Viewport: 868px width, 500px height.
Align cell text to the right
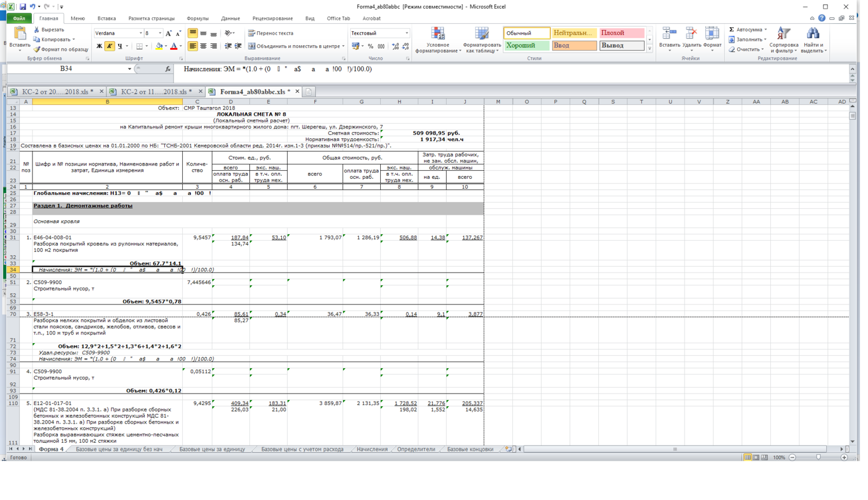click(214, 46)
